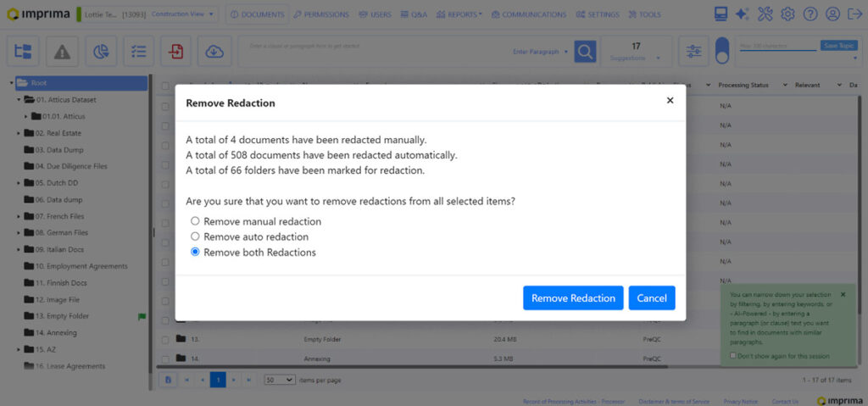This screenshot has width=868, height=406.
Task: Check the row 14. Annexing checkbox
Action: pyautogui.click(x=165, y=359)
